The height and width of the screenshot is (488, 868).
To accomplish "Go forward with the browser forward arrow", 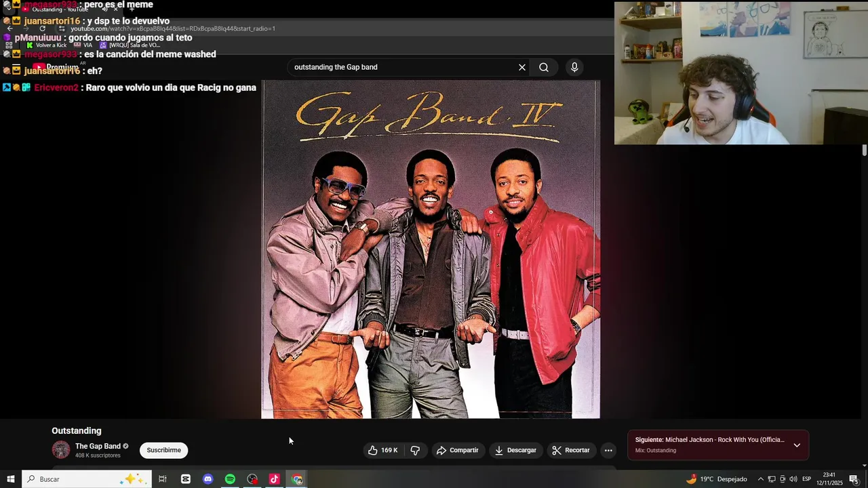I will [26, 28].
